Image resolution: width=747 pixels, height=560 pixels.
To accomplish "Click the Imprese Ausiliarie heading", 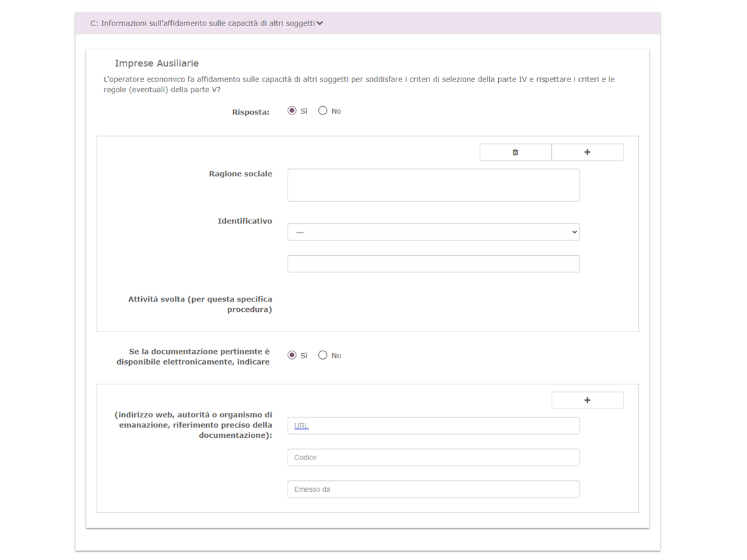I will [157, 64].
